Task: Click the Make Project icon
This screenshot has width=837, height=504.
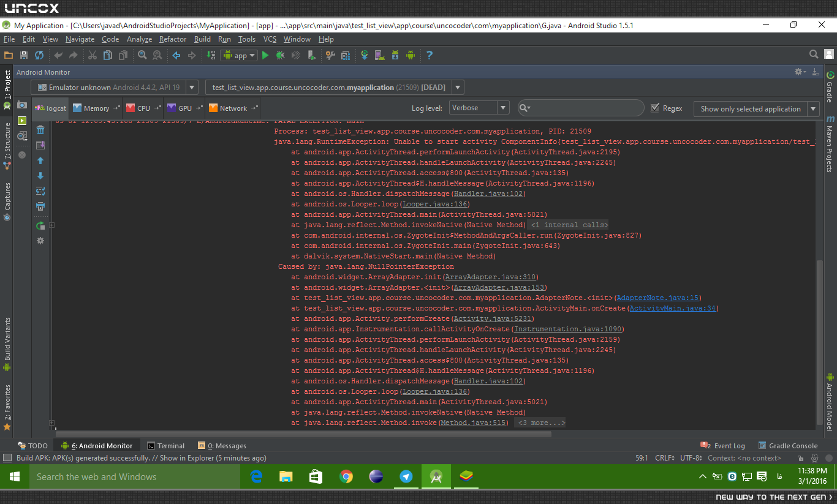Action: [211, 55]
